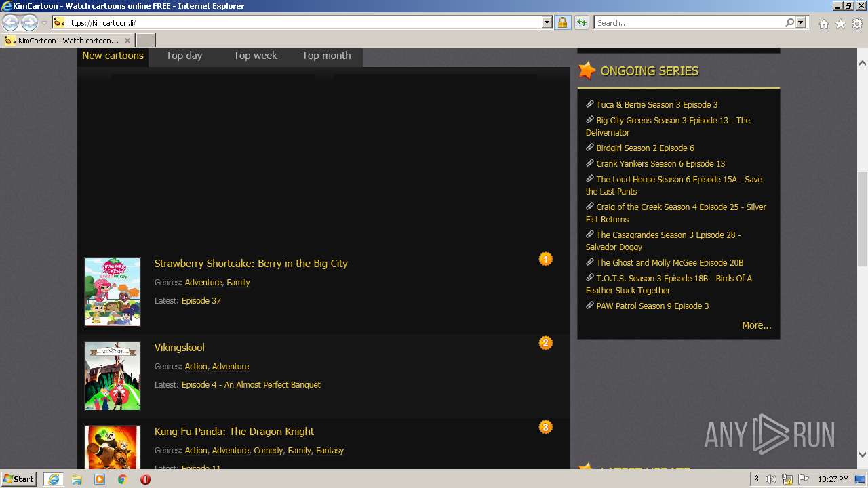Open the recent pages dropdown arrow
The width and height of the screenshot is (868, 488).
pos(44,23)
